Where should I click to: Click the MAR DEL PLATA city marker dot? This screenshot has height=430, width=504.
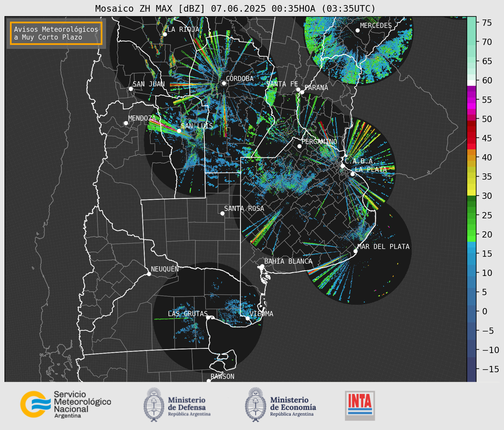coord(355,251)
